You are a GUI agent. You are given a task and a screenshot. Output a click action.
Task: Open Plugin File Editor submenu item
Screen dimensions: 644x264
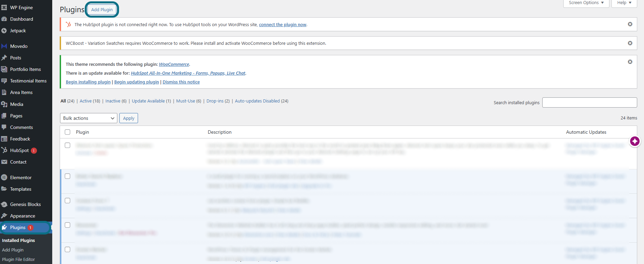pyautogui.click(x=18, y=259)
